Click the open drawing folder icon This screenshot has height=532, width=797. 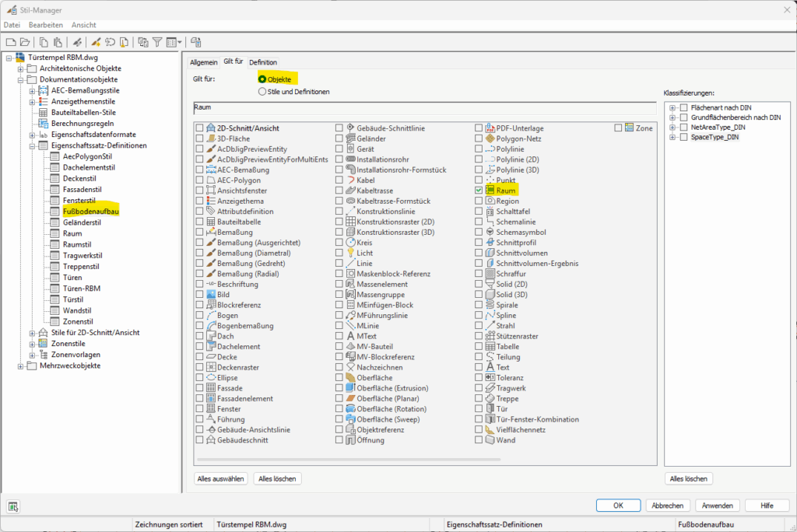[x=24, y=42]
